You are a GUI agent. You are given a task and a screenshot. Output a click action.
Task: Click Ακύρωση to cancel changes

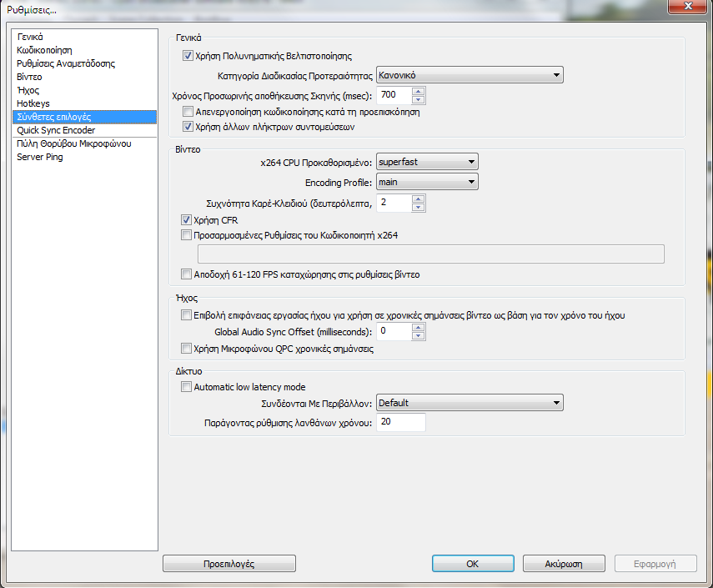(x=564, y=564)
